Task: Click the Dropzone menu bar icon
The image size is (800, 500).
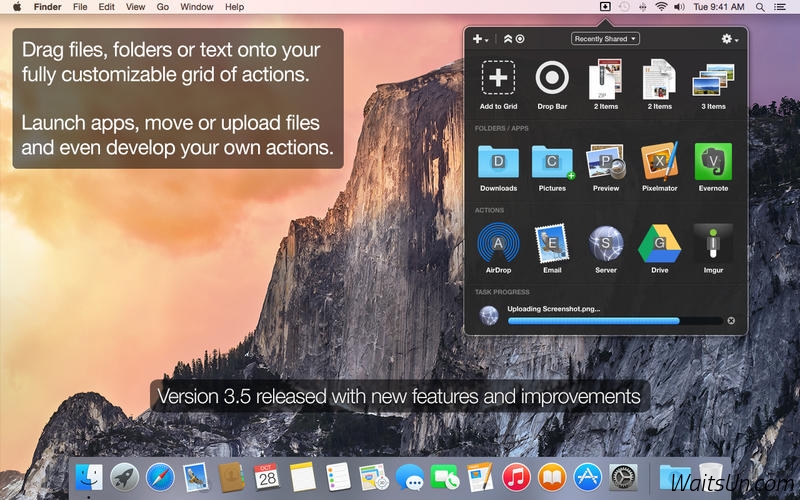Action: 605,7
